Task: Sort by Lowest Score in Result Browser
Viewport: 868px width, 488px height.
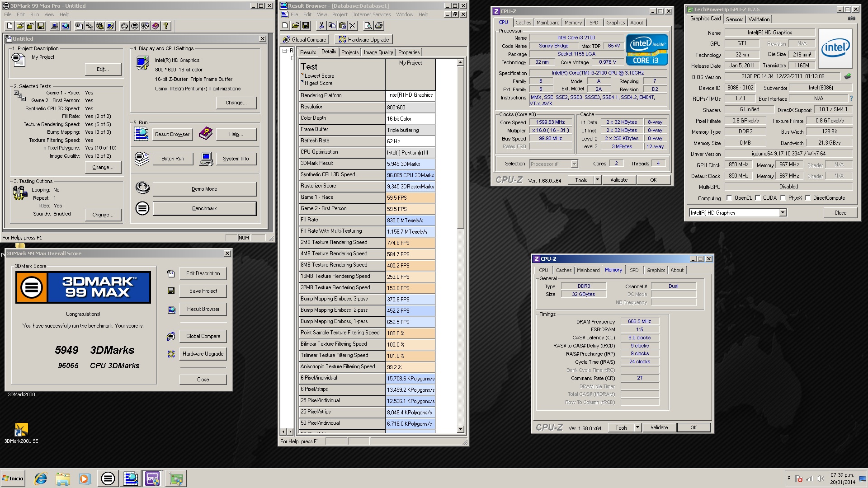Action: pyautogui.click(x=319, y=76)
